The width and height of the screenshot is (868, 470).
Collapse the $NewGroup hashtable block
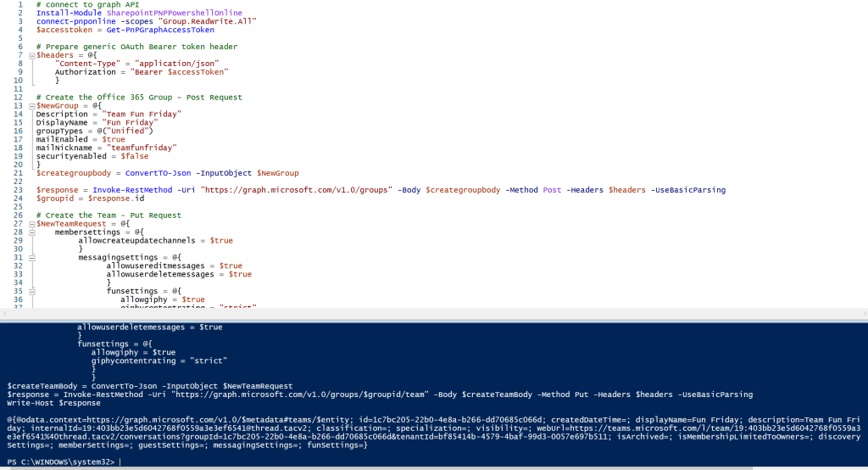coord(31,106)
